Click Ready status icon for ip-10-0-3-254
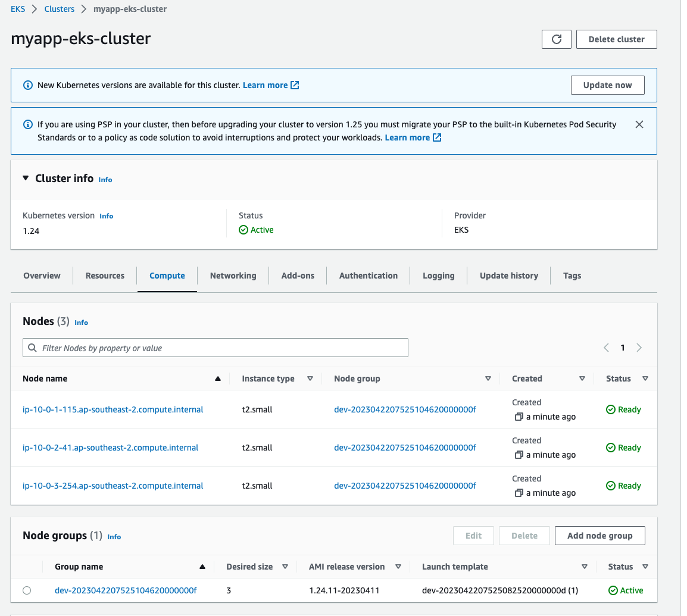This screenshot has height=616, width=687. tap(611, 486)
